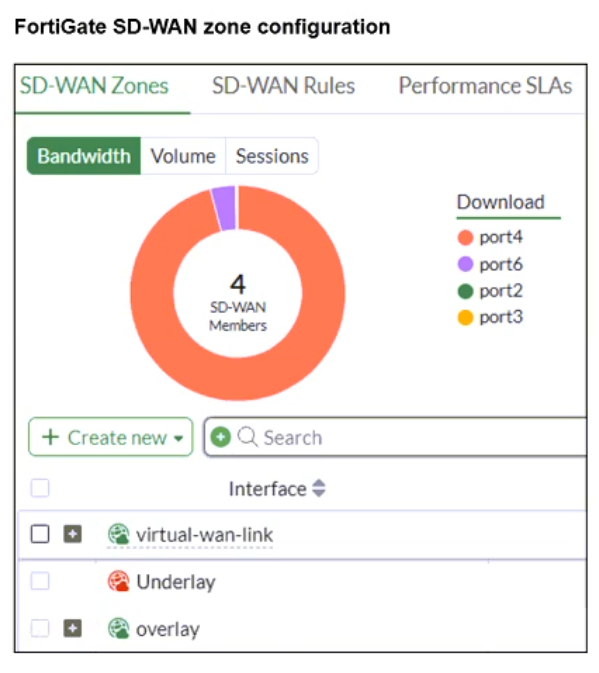Show the Volume chart view
599x673 pixels.
(x=183, y=156)
